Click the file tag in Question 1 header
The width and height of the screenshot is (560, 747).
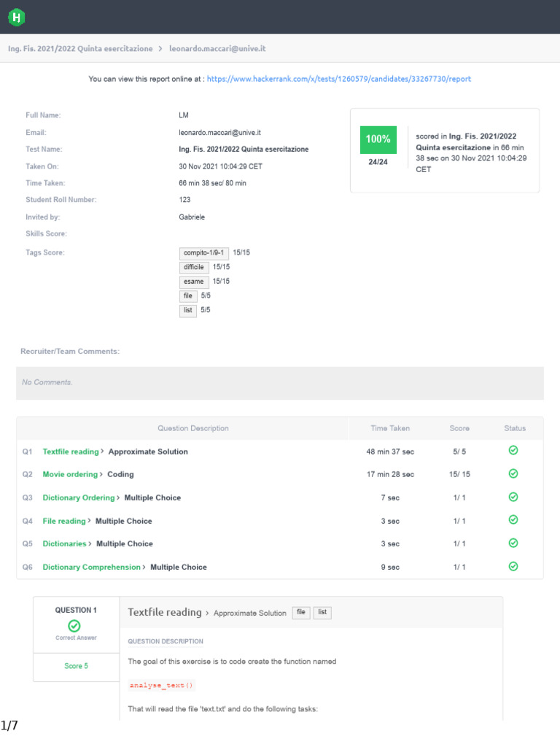coord(300,613)
